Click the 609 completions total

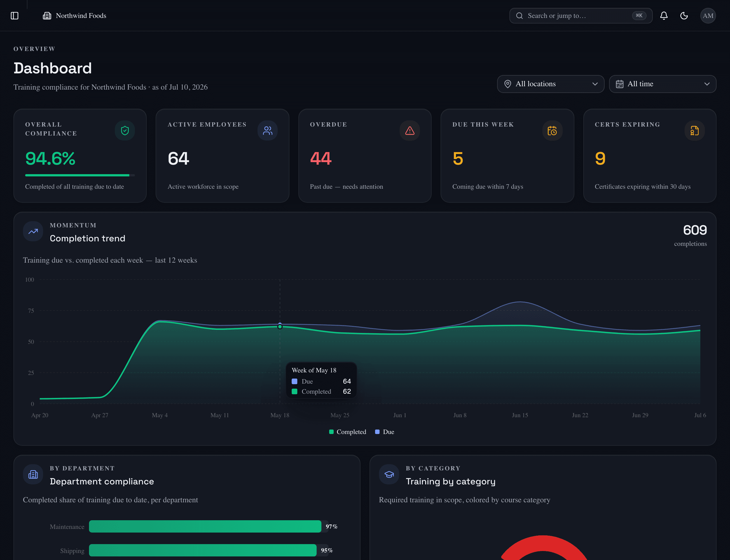click(695, 230)
